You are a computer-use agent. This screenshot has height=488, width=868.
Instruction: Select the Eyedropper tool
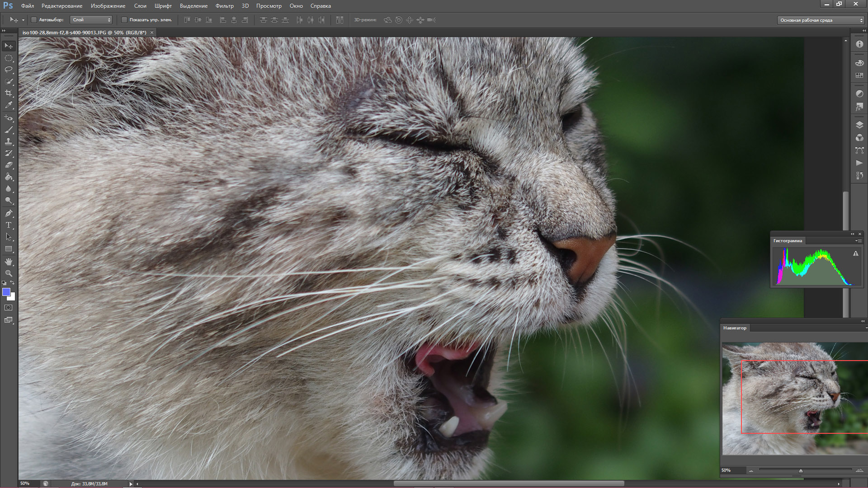pos(9,105)
